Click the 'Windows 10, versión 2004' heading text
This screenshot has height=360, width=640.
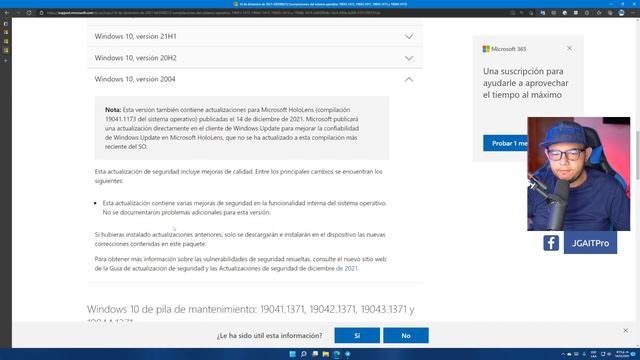pyautogui.click(x=135, y=79)
